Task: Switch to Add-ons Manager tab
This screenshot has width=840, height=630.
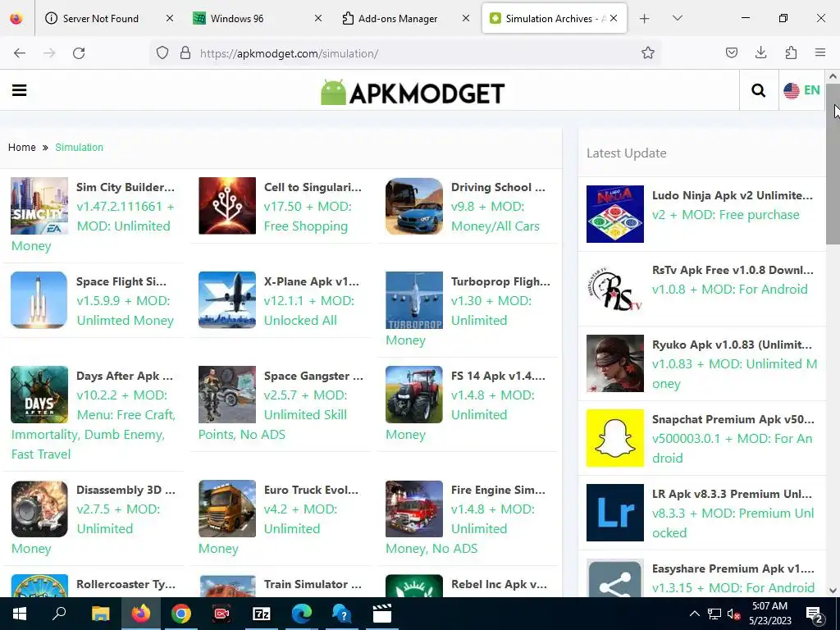Action: 406,18
